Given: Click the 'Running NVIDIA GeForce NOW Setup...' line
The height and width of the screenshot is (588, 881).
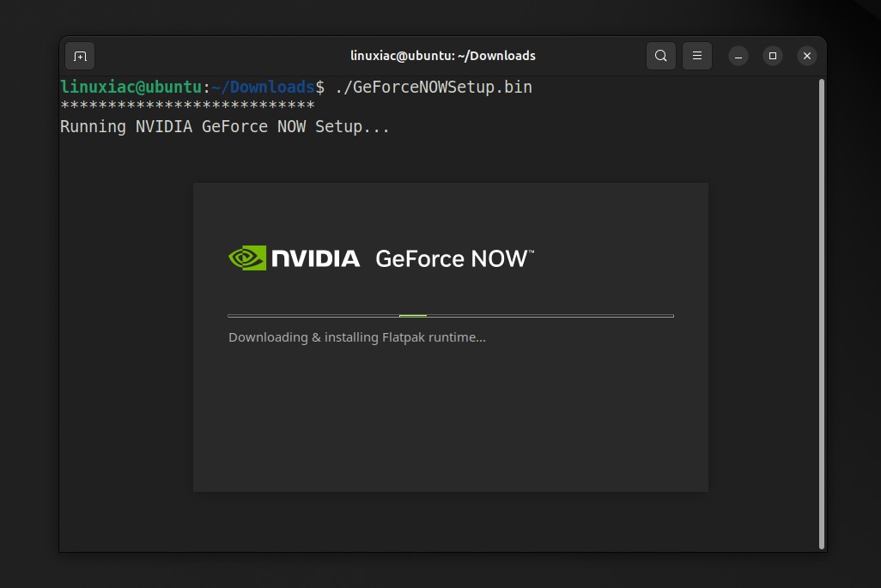Looking at the screenshot, I should tap(225, 127).
